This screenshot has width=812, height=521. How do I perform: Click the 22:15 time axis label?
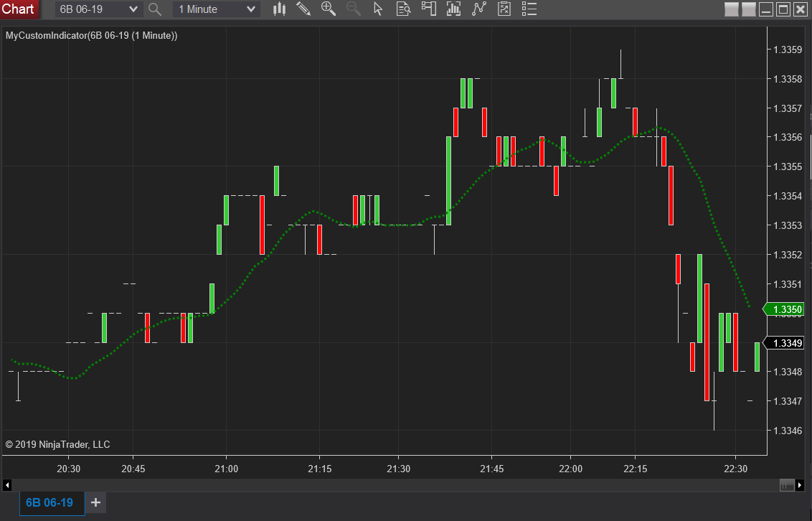tap(635, 469)
